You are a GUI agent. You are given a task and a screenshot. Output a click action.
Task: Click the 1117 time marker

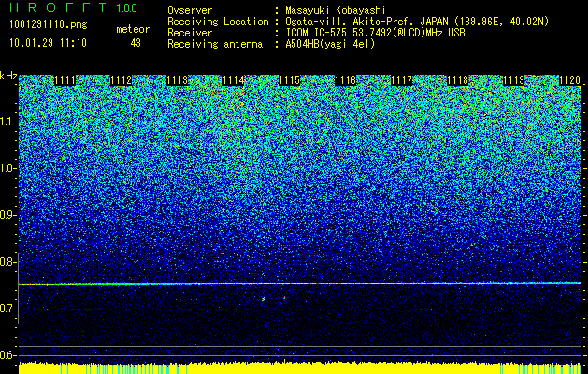(401, 80)
